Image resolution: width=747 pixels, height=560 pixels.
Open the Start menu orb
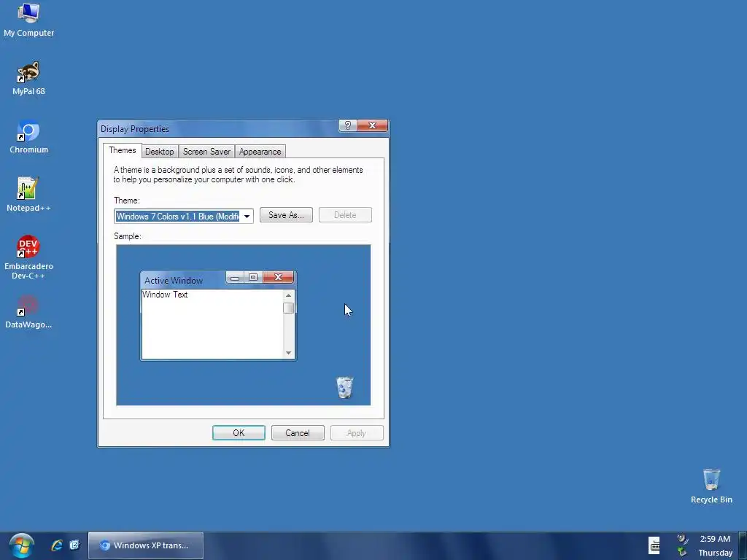(x=21, y=545)
